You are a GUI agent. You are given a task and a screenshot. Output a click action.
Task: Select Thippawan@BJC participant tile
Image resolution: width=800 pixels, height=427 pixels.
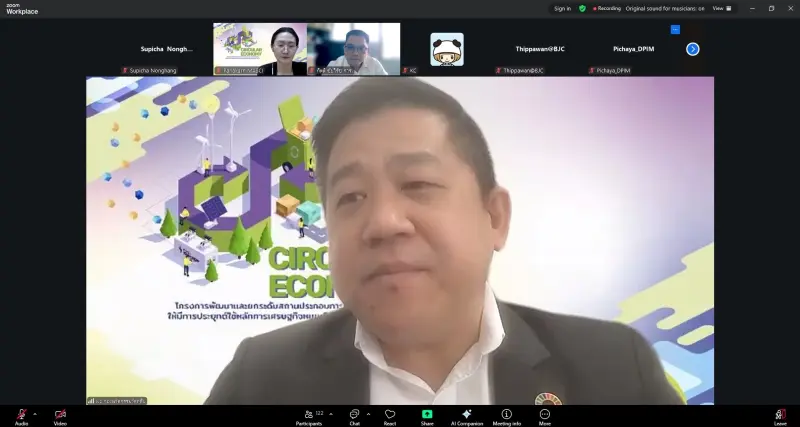(540, 49)
